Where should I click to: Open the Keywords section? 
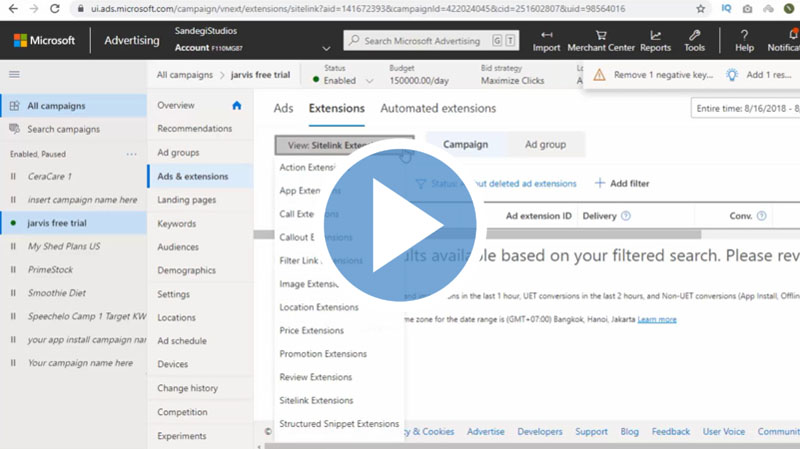coord(177,223)
